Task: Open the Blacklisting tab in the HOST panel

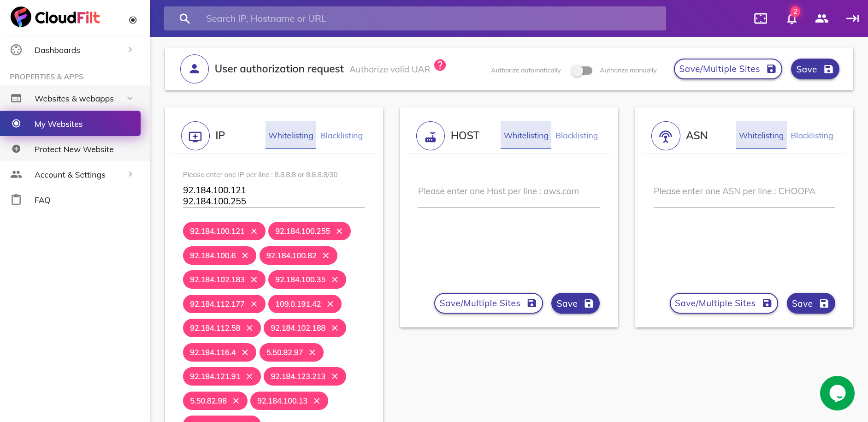Action: click(x=576, y=135)
